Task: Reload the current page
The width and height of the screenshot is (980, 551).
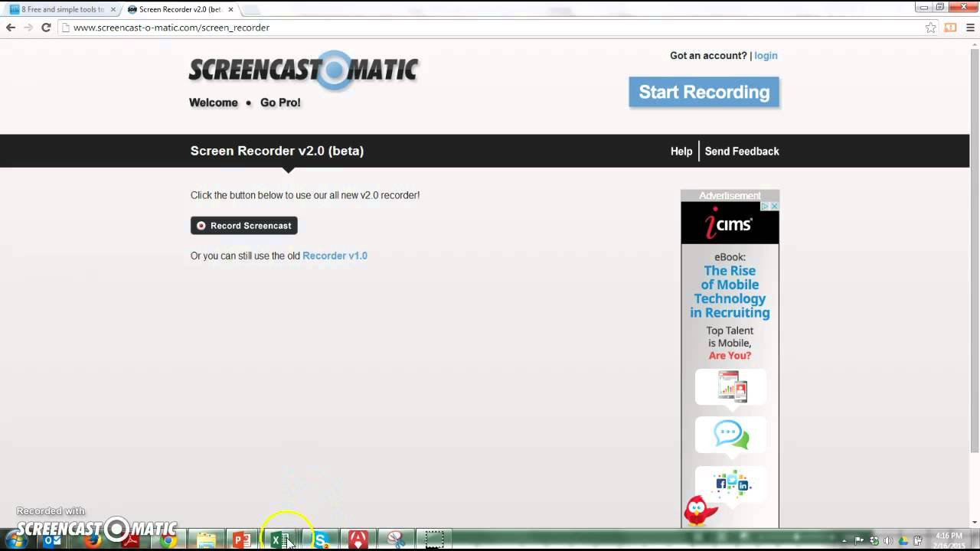Action: 46,28
